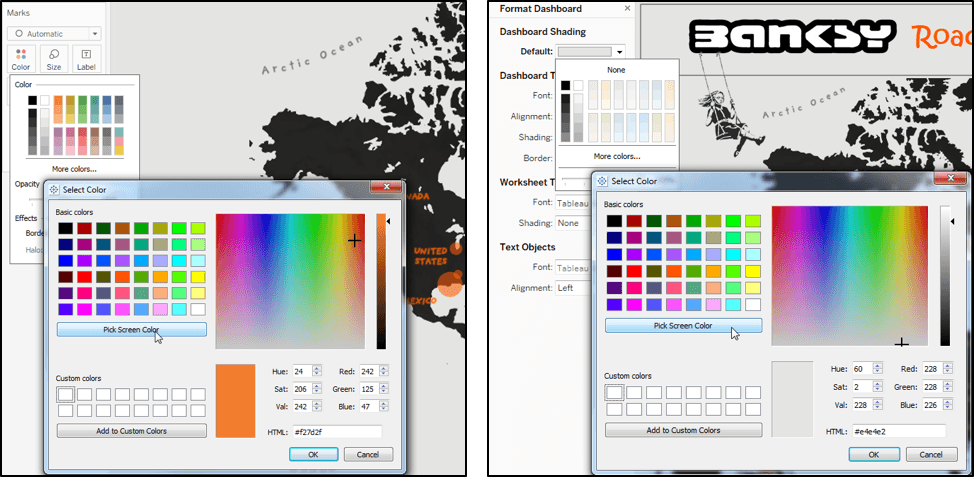Select black in Basic colors of the #e4e4e2 dialog
The height and width of the screenshot is (477, 974).
(x=614, y=221)
